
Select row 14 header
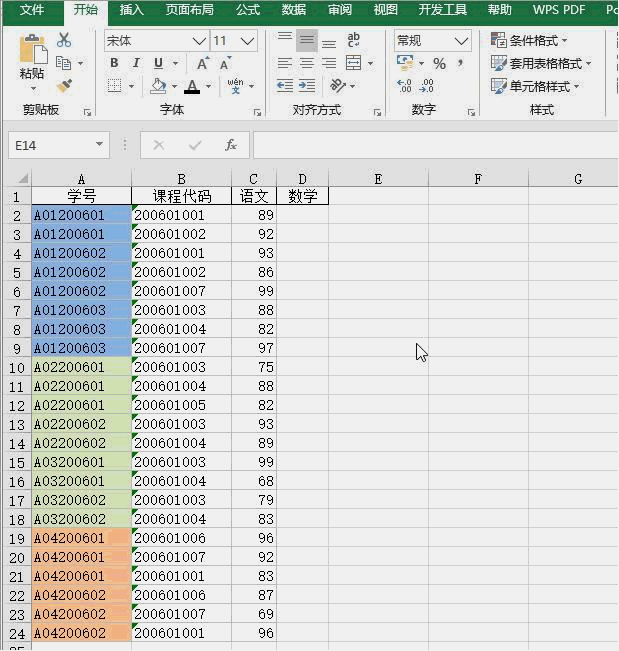click(x=17, y=443)
